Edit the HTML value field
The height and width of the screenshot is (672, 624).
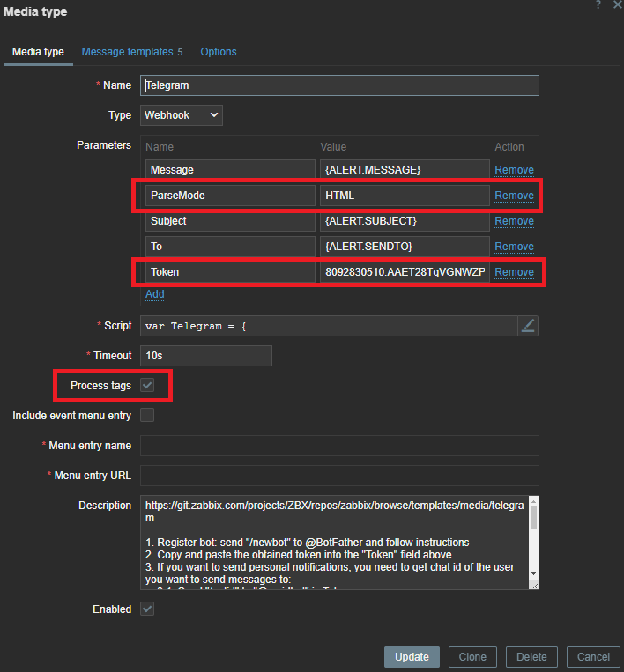[405, 196]
